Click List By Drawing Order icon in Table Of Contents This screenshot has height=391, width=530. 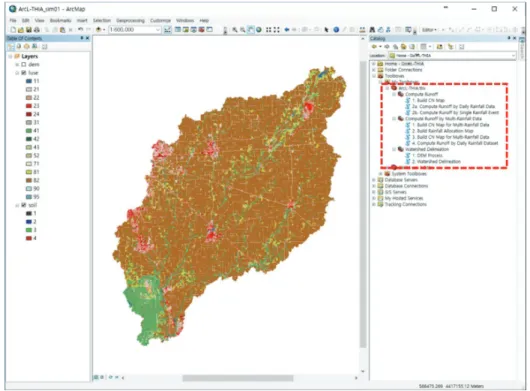click(x=11, y=47)
